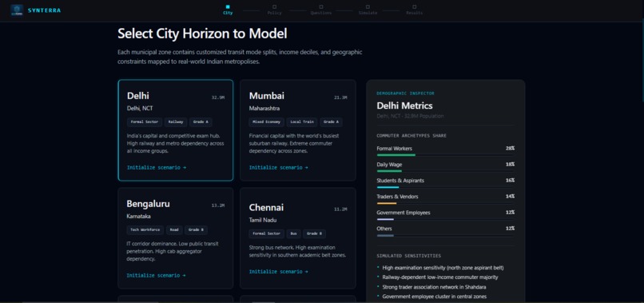Click the Formal Workers share bar

coord(446,155)
